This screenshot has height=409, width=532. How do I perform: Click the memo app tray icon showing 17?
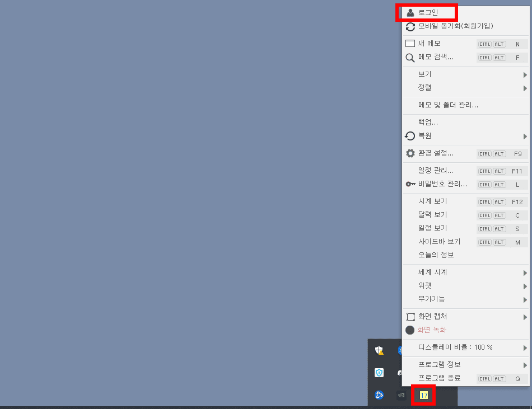pos(423,394)
